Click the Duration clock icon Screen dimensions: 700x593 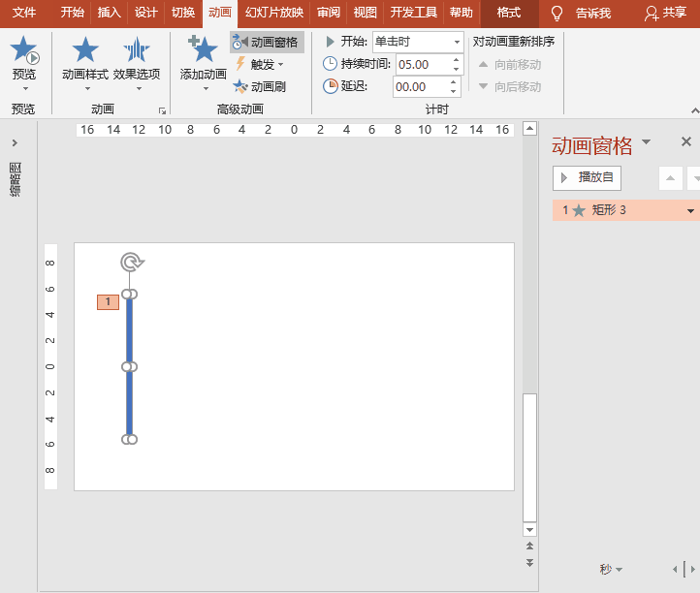330,64
